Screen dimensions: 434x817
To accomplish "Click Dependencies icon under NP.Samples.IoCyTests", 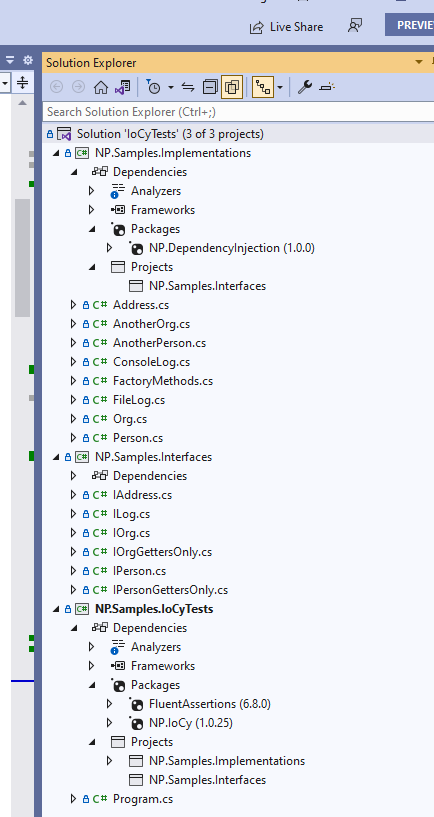I will click(100, 628).
